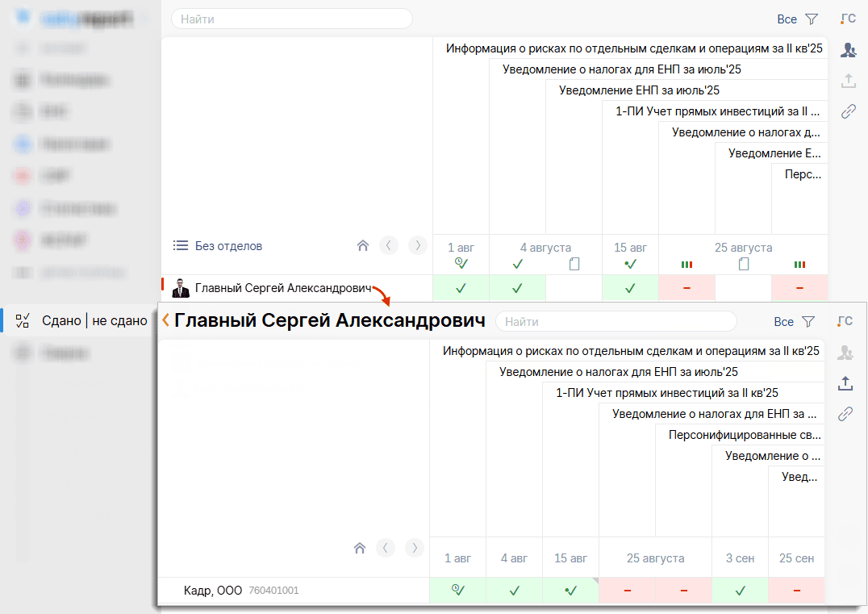
Task: Click the funnel filter icon in the top panel
Action: point(812,19)
